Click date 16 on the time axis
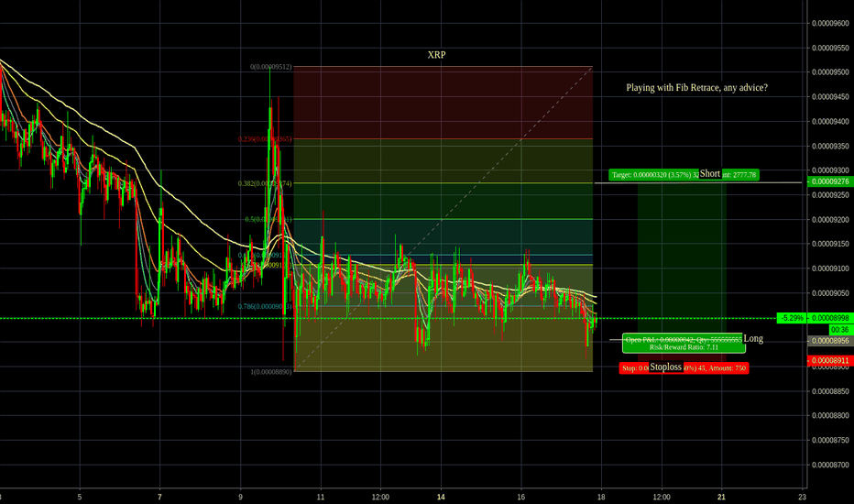This screenshot has width=854, height=504. tap(520, 497)
